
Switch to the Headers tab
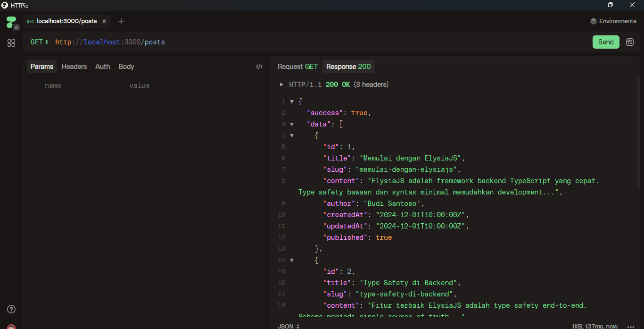click(x=74, y=67)
